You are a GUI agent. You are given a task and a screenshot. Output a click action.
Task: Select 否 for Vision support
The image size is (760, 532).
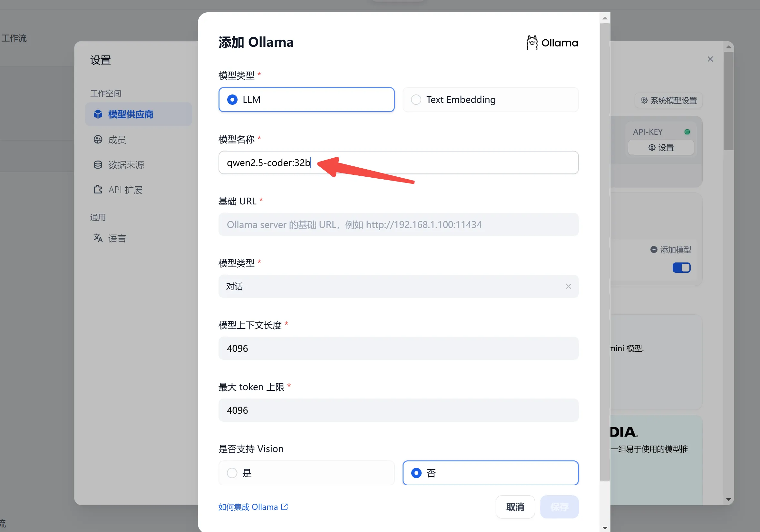point(490,473)
